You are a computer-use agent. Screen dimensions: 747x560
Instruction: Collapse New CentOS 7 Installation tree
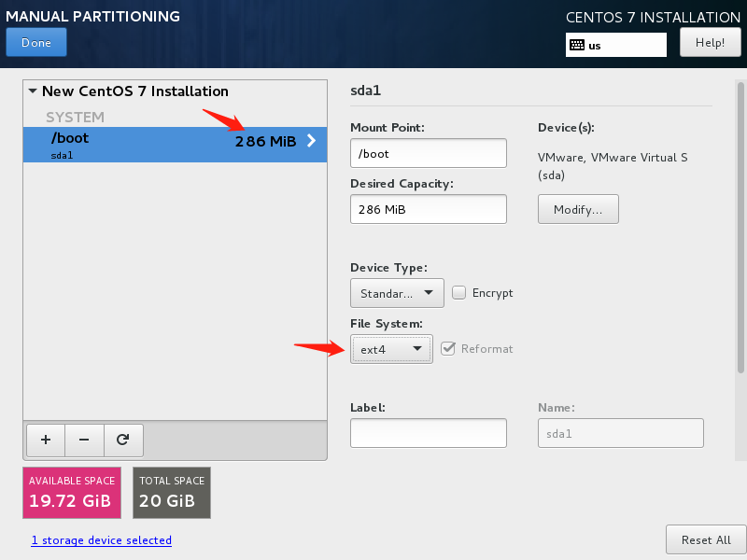[33, 91]
